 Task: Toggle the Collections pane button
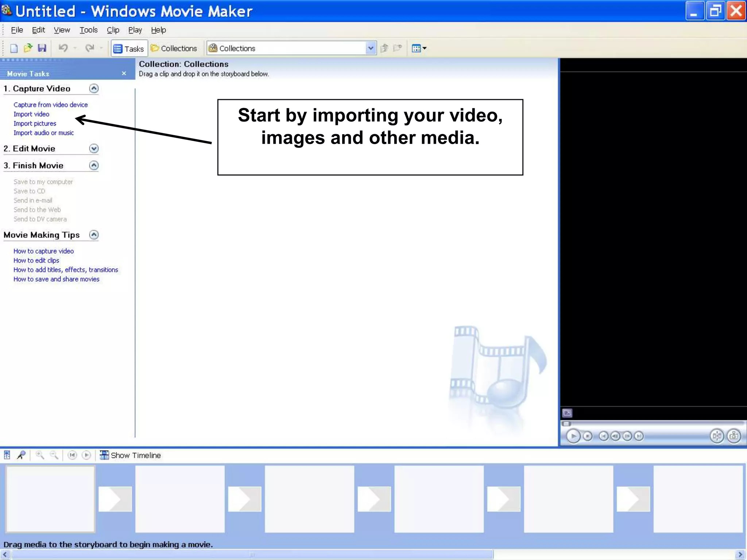pyautogui.click(x=174, y=48)
